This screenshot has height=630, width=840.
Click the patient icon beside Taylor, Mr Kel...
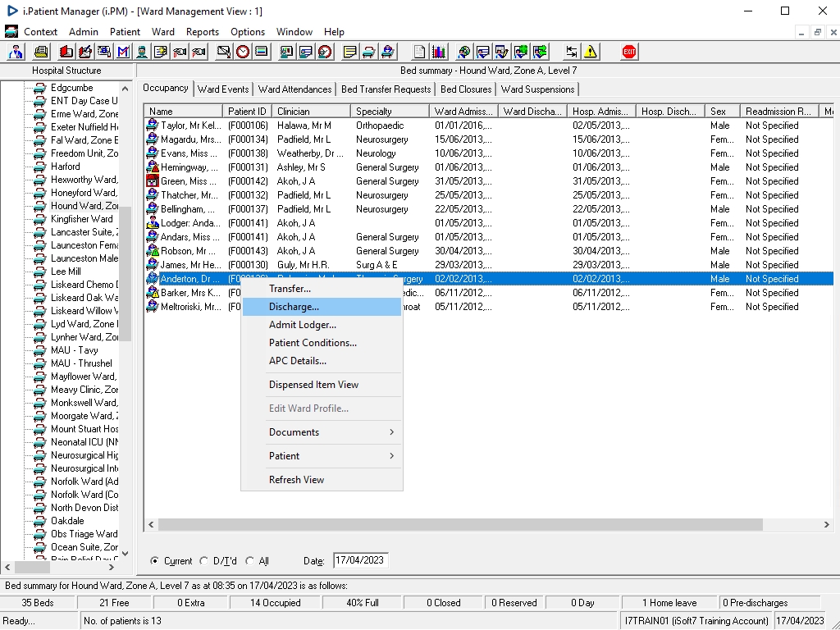tap(152, 126)
